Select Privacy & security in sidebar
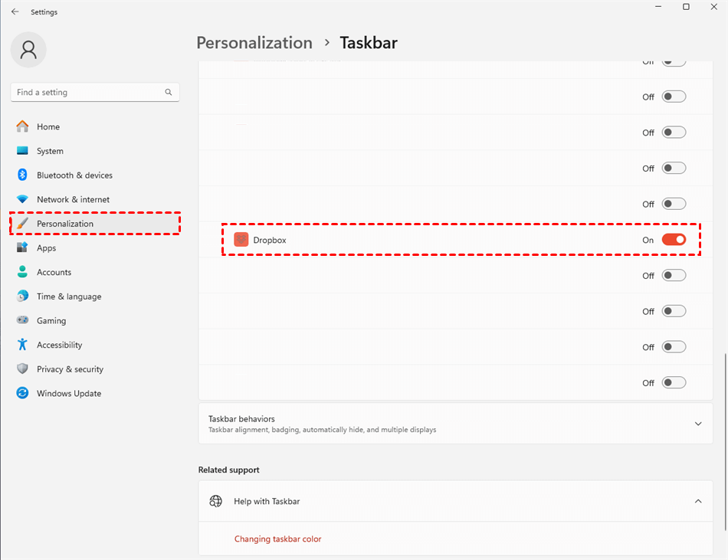Image resolution: width=728 pixels, height=560 pixels. point(70,369)
